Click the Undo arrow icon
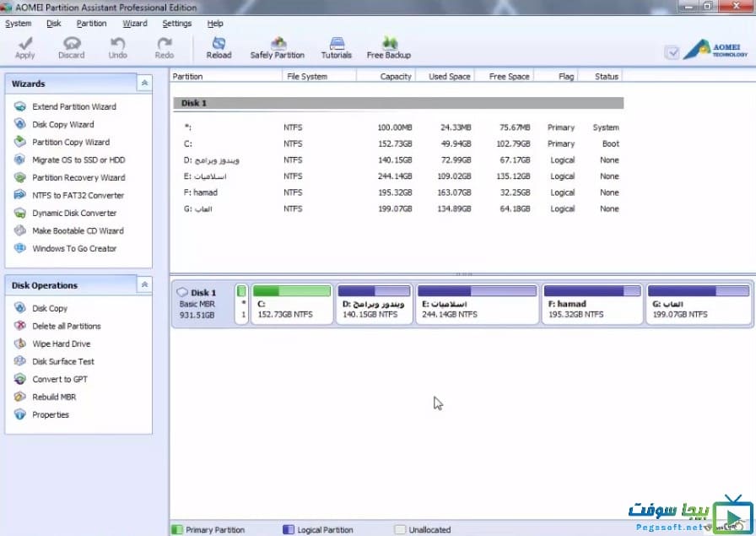 click(x=117, y=43)
